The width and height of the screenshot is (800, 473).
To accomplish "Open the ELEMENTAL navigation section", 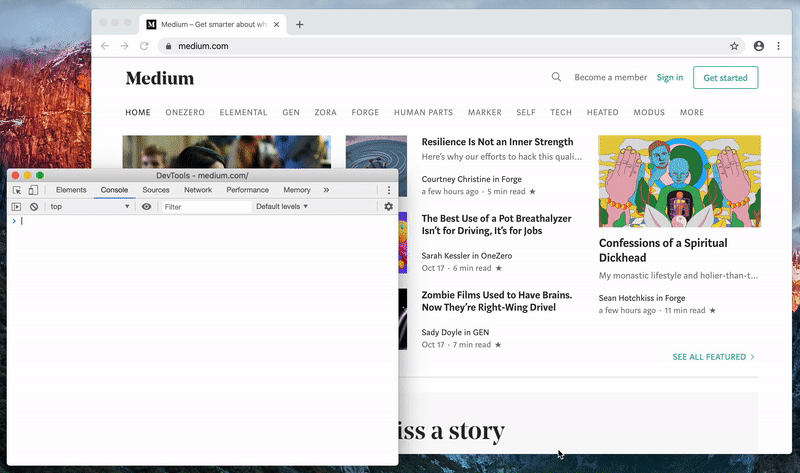I will click(243, 112).
